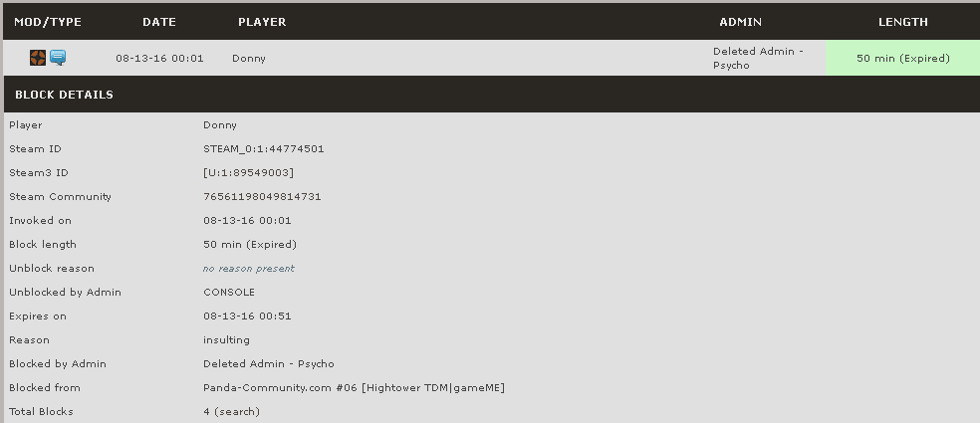Sort by the DATE column header
This screenshot has width=980, height=423.
tap(159, 21)
